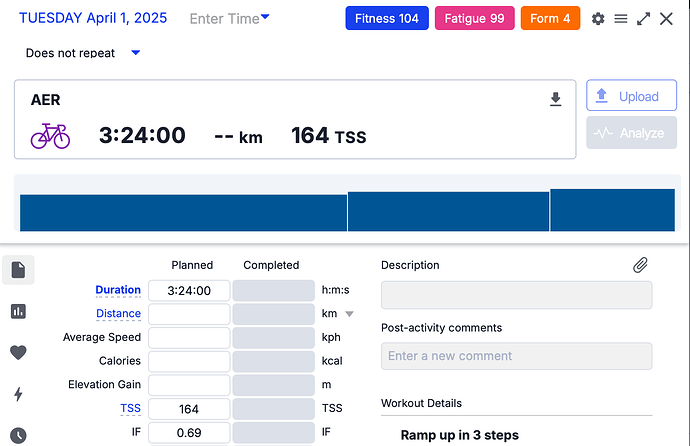Click the Form 4 badge

550,18
